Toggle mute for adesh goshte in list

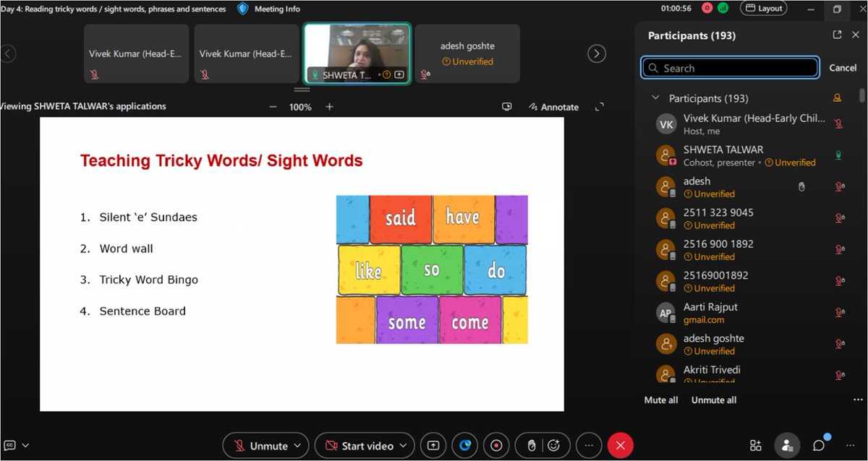[x=840, y=344]
